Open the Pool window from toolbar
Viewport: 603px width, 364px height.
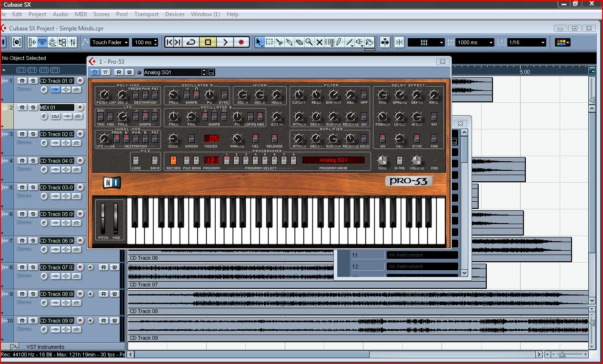[62, 42]
